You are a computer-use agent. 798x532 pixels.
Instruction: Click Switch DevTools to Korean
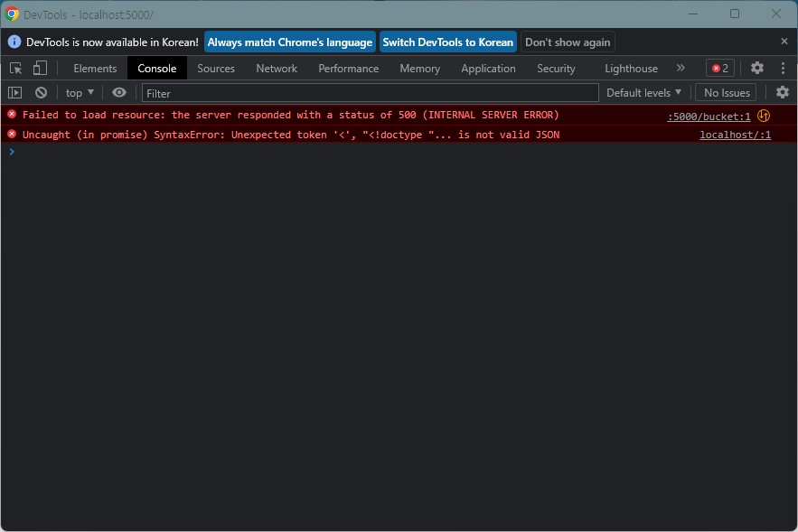pos(448,42)
